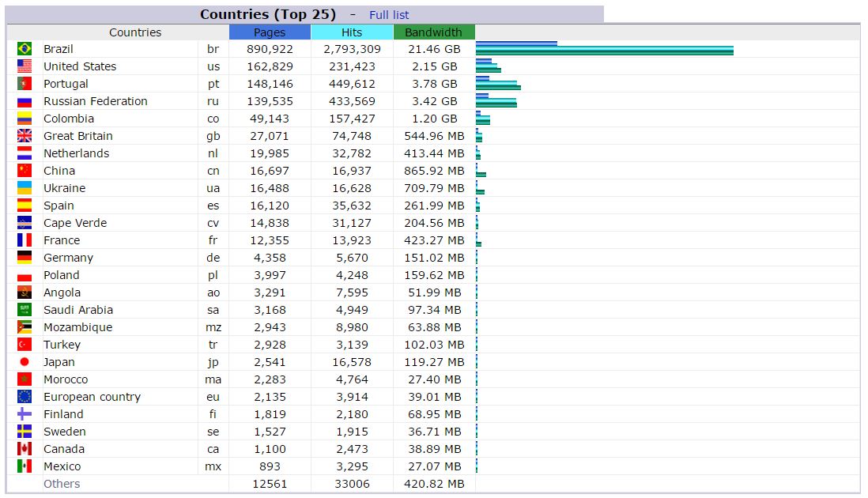868x498 pixels.
Task: Click the Sweden flag icon
Action: click(x=25, y=432)
